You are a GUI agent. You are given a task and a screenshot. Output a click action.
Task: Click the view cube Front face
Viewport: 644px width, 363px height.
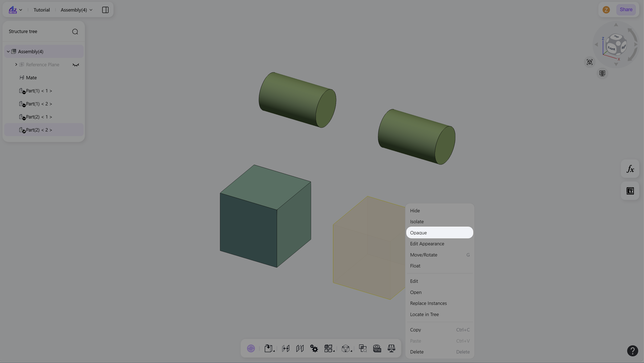point(611,48)
